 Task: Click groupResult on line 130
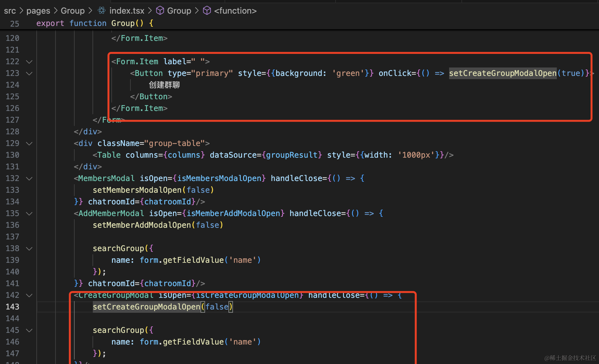[292, 155]
